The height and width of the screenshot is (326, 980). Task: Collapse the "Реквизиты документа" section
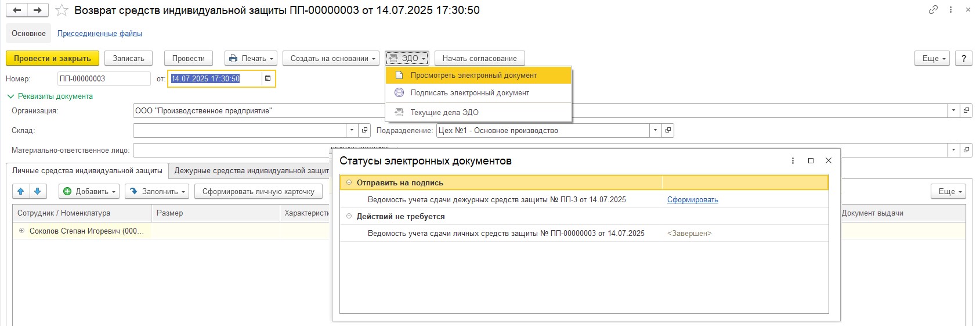[10, 96]
